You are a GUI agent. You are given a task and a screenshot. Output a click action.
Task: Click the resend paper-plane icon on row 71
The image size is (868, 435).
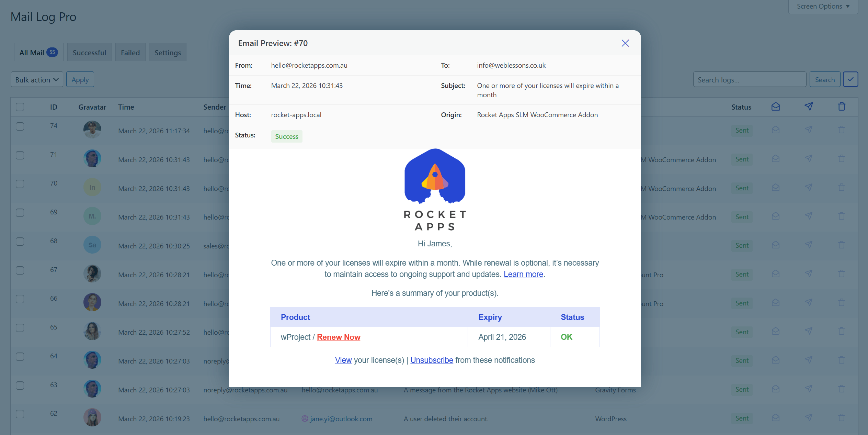(809, 158)
